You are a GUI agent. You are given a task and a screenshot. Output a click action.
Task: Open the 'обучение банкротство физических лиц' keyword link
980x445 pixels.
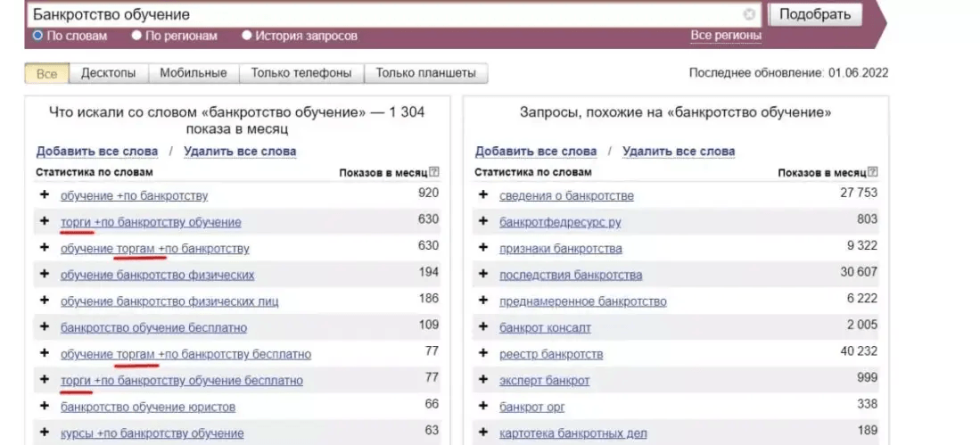169,301
